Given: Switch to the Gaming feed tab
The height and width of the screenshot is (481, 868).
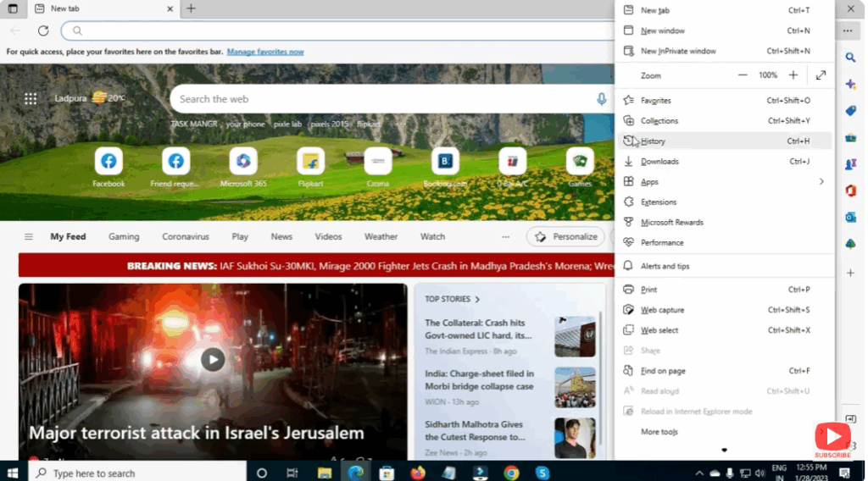Looking at the screenshot, I should [124, 236].
